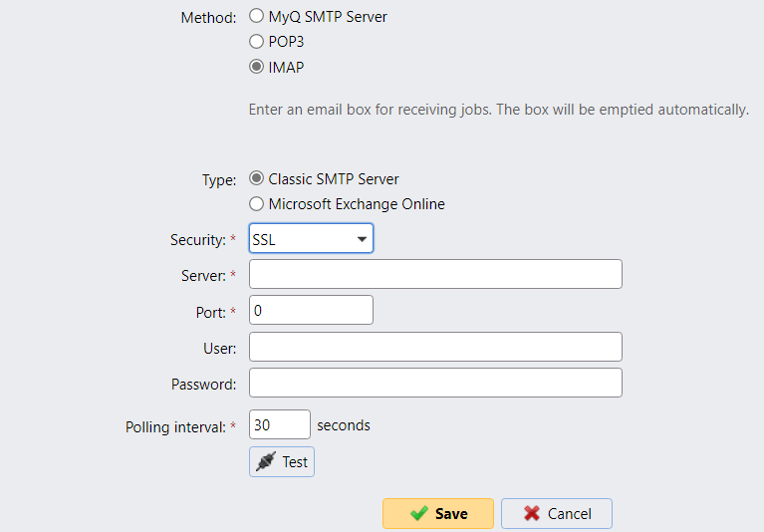Click the "Polling interval:" field label
764x532 pixels.
pos(176,426)
